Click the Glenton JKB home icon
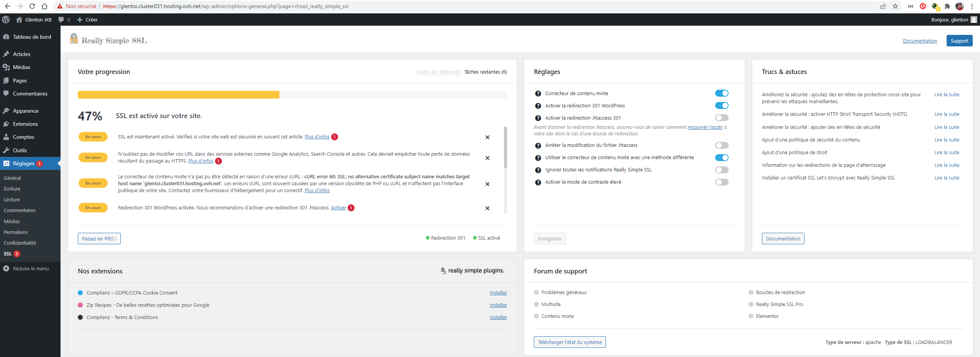The image size is (980, 357). point(19,20)
